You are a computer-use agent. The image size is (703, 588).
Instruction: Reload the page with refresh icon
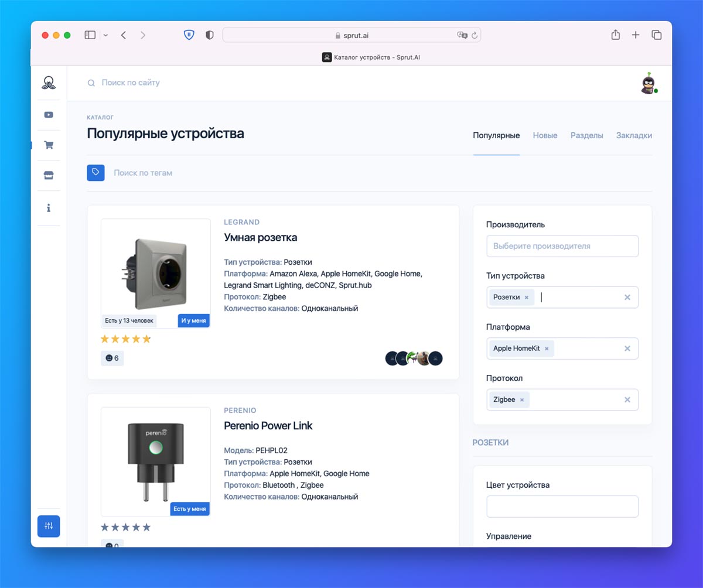[x=475, y=35]
